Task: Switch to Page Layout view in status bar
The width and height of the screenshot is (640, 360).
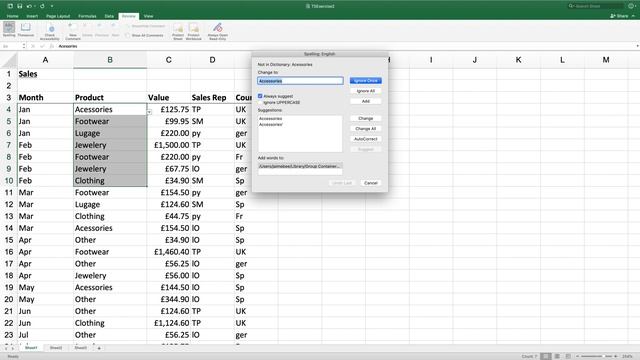Action: point(557,356)
